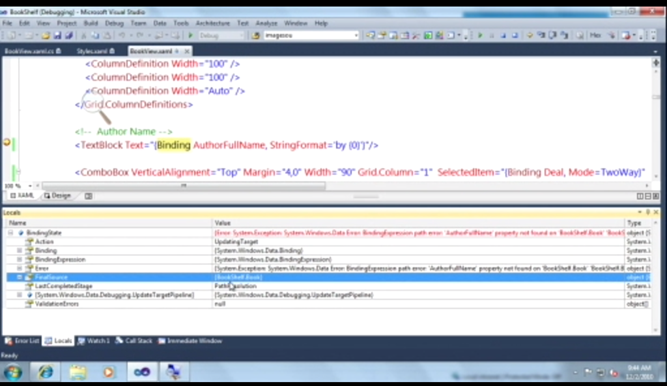This screenshot has width=667, height=386.
Task: Click the Step Out icon
Action: (564, 36)
